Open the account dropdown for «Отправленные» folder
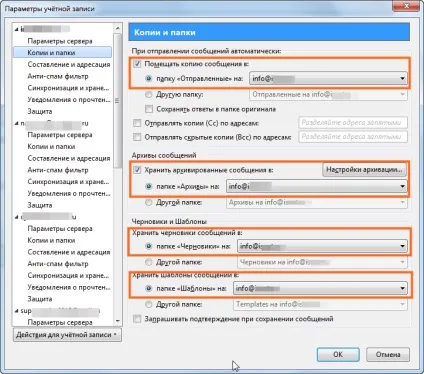 tap(328, 79)
